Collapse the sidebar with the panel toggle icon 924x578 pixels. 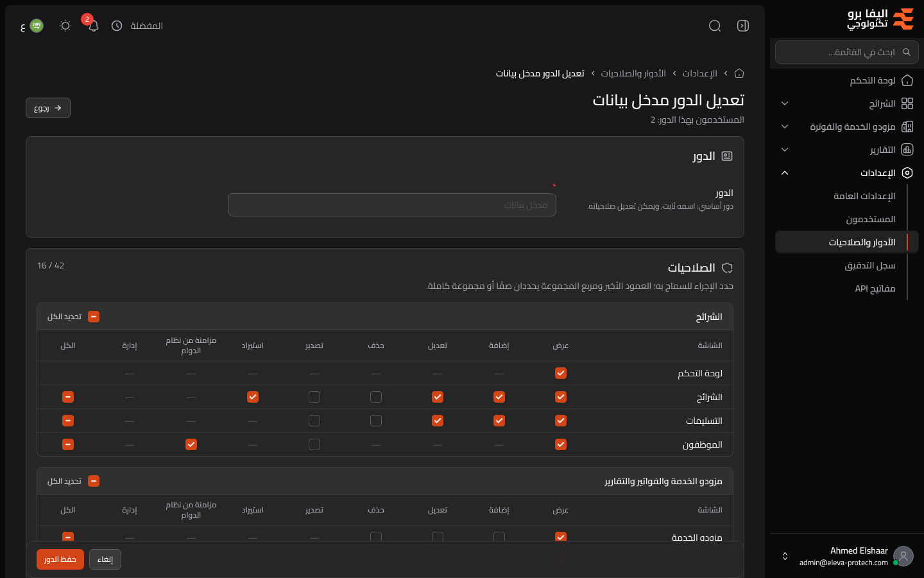click(x=743, y=26)
